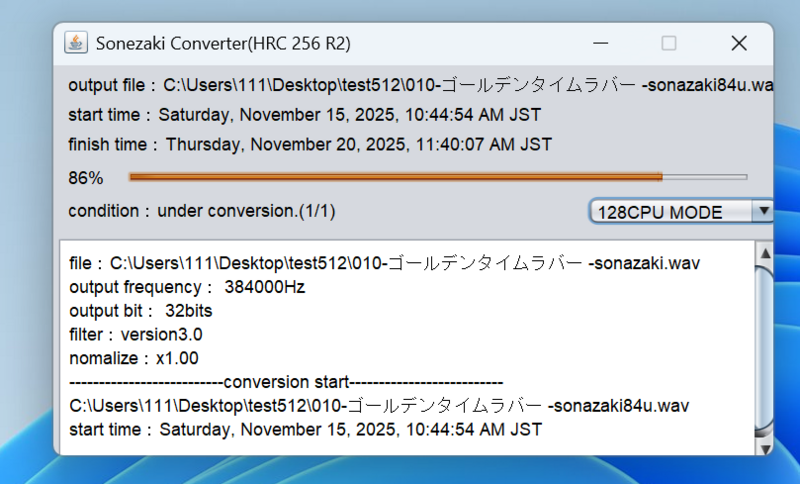
Task: Click the condition under conversion status text
Action: coord(202,212)
